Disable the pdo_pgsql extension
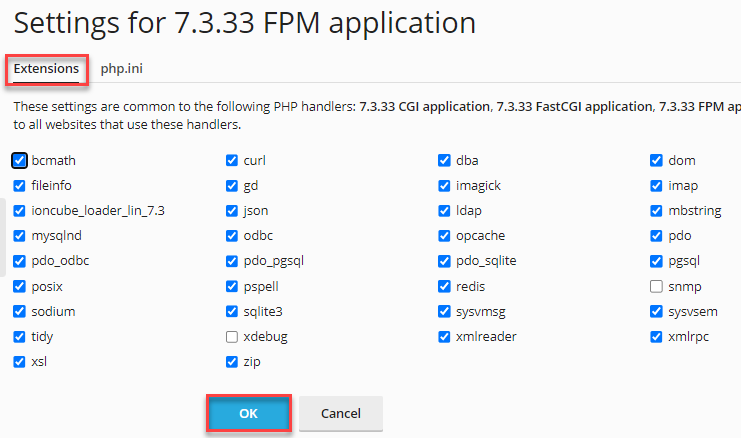The width and height of the screenshot is (741, 438). 232,261
